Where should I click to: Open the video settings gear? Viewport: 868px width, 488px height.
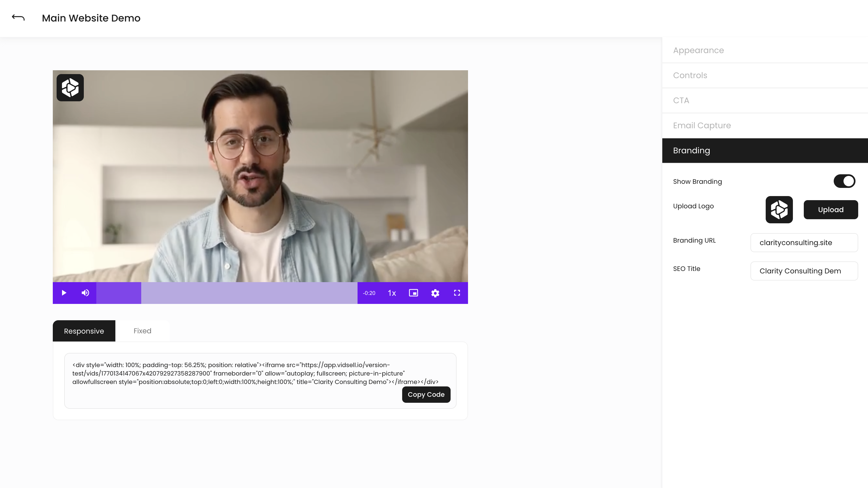pyautogui.click(x=435, y=293)
